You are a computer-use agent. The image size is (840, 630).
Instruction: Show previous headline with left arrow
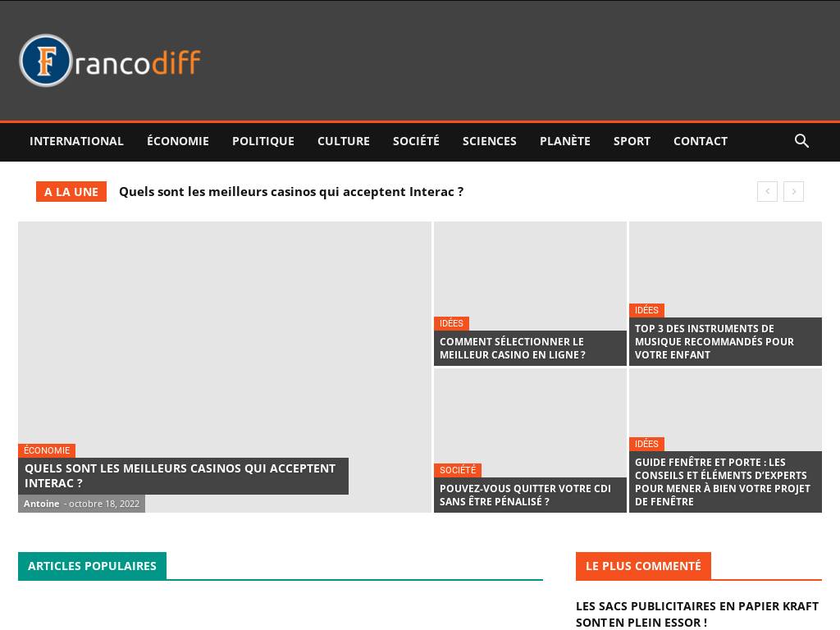click(x=766, y=192)
